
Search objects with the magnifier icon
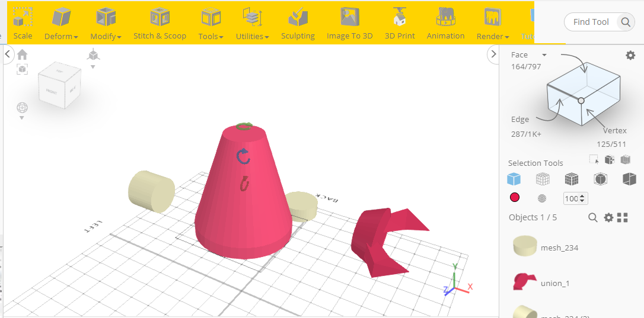[592, 217]
